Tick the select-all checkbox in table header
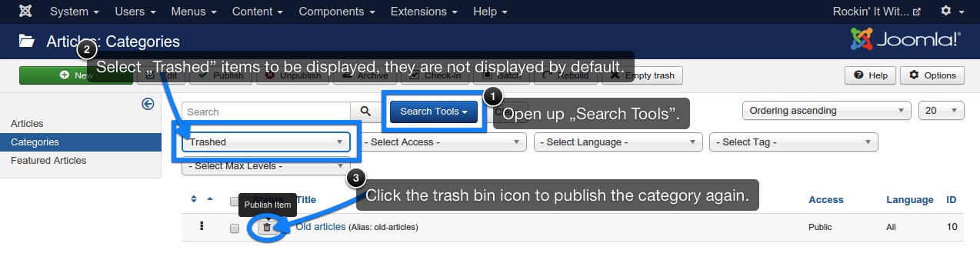Image resolution: width=980 pixels, height=280 pixels. (235, 202)
